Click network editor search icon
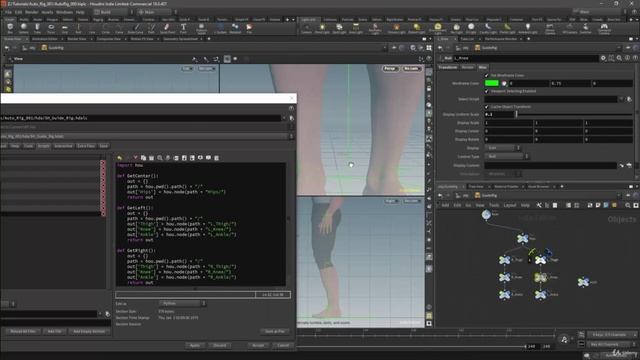640x360 pixels. click(628, 205)
